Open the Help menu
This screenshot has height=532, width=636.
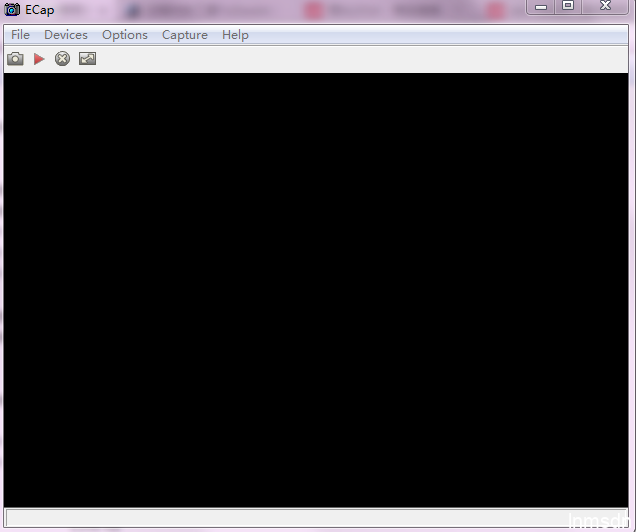235,35
